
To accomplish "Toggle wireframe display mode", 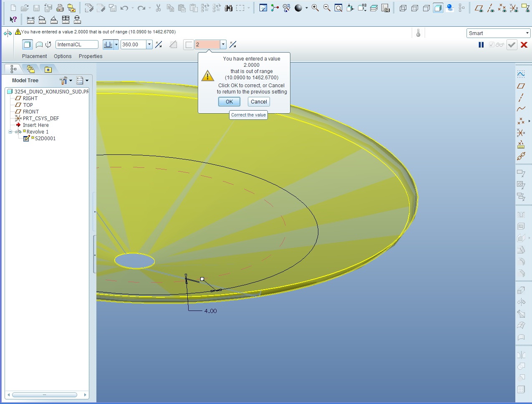I will [x=403, y=8].
